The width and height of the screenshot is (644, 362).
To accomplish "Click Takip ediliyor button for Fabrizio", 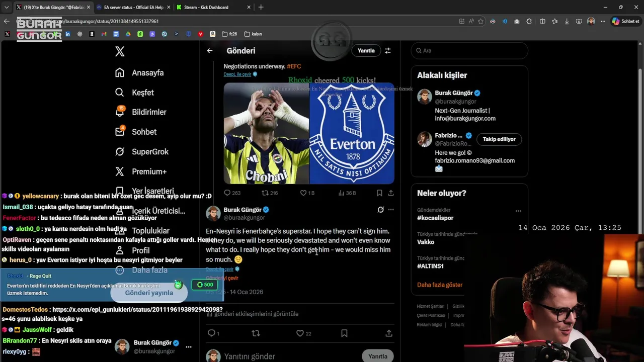I will point(499,139).
